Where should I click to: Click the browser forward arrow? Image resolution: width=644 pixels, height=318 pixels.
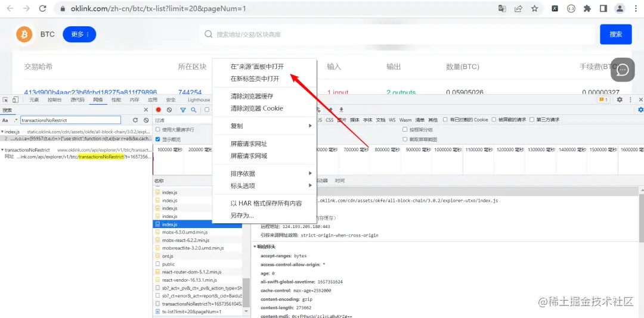coord(26,8)
